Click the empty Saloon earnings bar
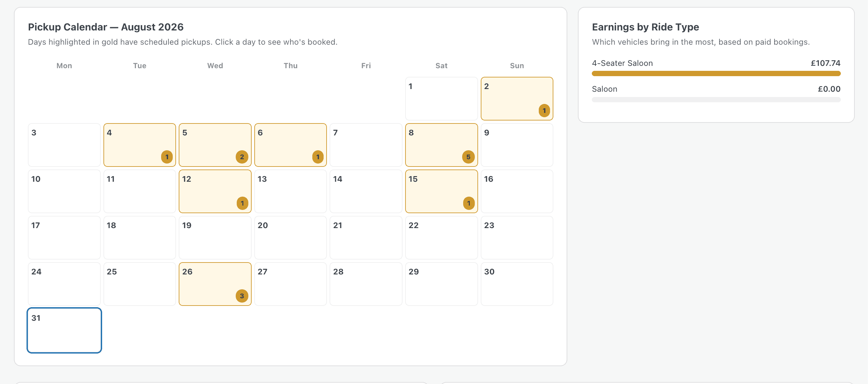 [716, 100]
